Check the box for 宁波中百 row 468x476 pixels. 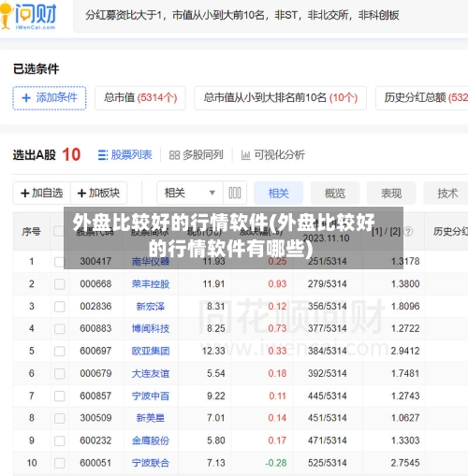click(59, 397)
